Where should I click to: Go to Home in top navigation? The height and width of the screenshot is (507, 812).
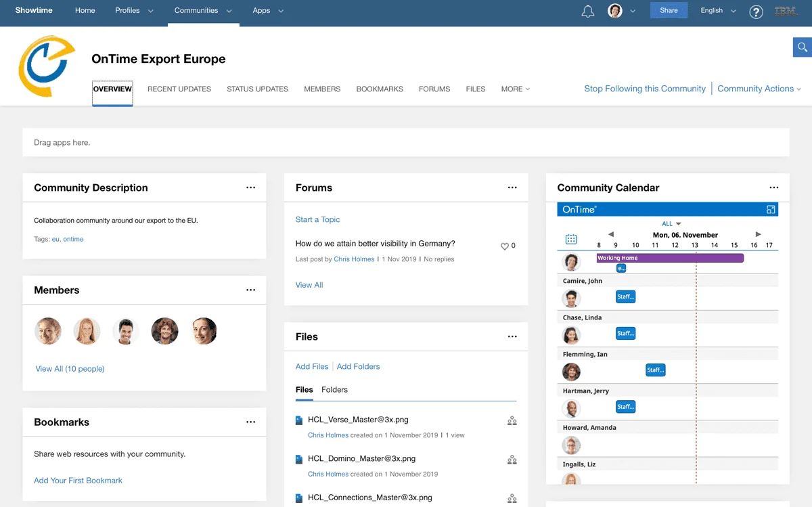[x=85, y=11]
